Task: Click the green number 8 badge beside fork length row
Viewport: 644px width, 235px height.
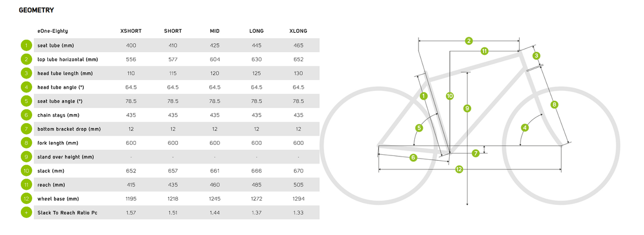Action: pyautogui.click(x=26, y=143)
